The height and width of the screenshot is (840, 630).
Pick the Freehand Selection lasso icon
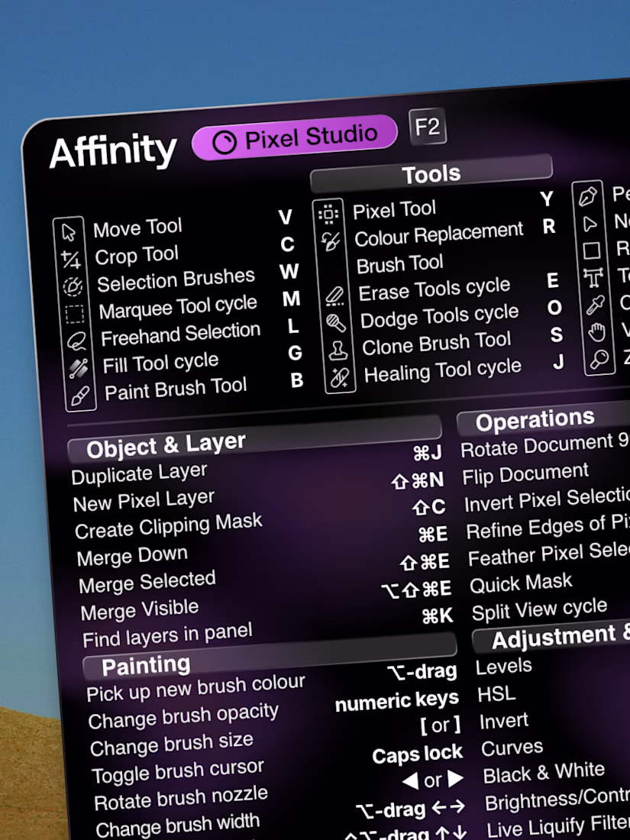point(76,341)
